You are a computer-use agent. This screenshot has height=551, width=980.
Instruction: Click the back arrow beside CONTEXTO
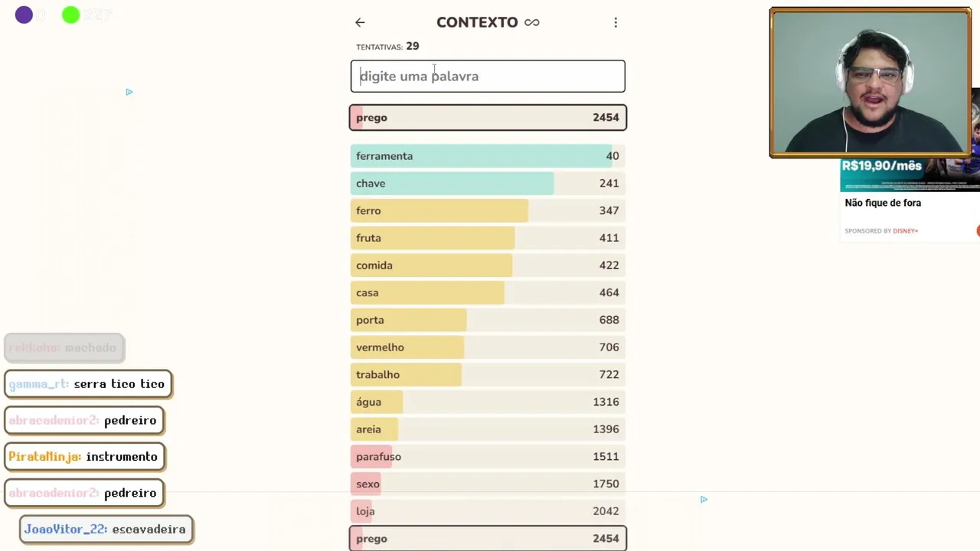[360, 23]
